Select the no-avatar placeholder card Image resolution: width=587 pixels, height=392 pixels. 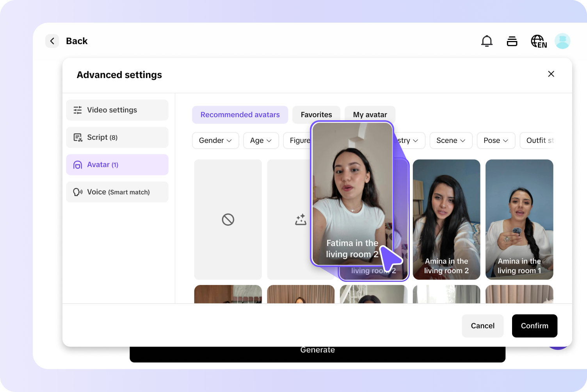point(228,219)
